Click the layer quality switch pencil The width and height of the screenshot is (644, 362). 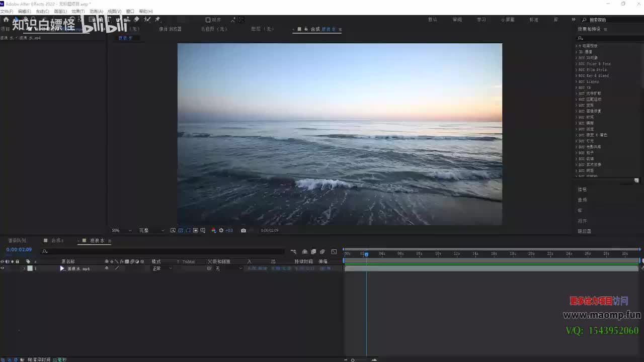point(117,268)
